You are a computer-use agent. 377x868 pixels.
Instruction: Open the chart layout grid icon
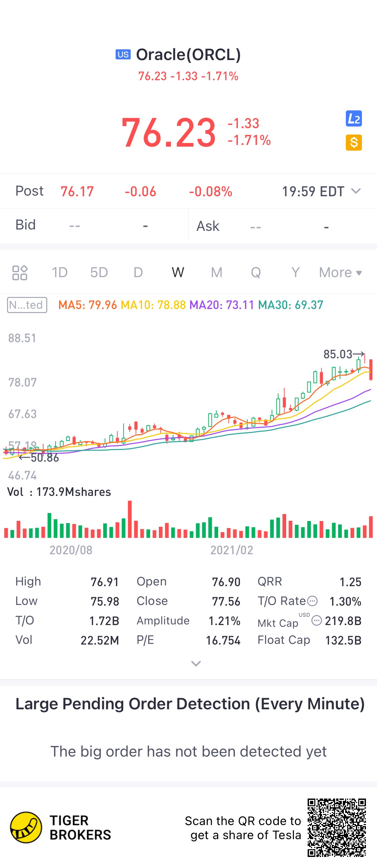pyautogui.click(x=20, y=272)
